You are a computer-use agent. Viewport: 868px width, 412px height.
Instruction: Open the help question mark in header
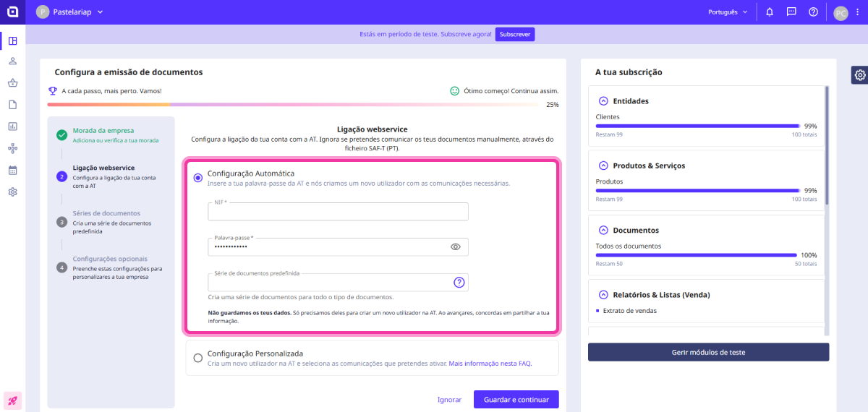[814, 12]
